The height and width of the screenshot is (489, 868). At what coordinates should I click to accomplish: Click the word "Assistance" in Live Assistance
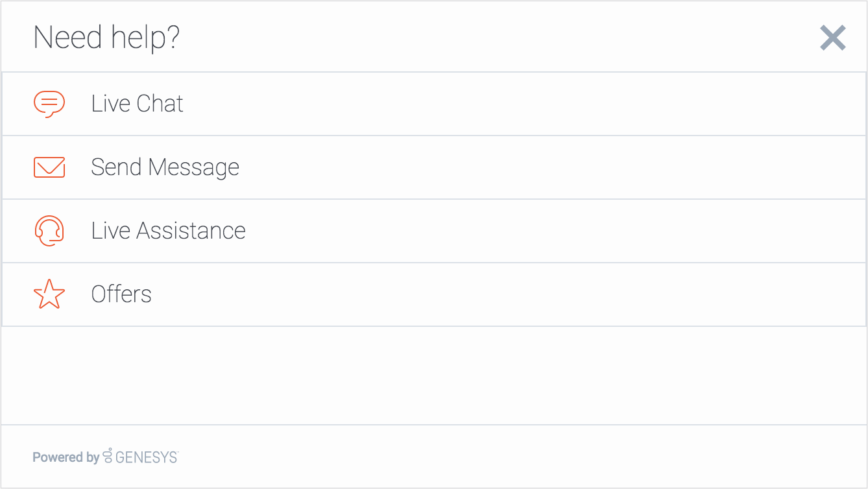(191, 231)
